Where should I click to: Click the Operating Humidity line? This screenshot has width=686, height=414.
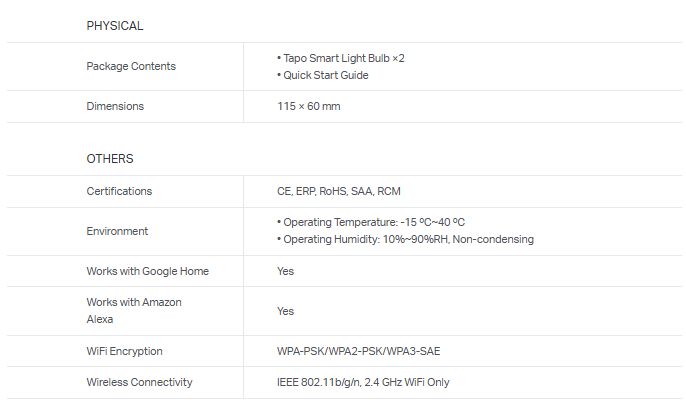tap(405, 239)
